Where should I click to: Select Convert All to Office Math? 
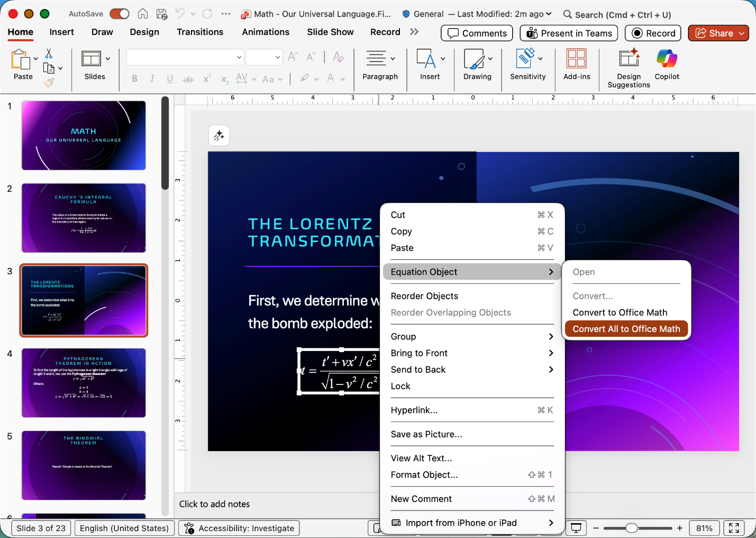pos(626,328)
